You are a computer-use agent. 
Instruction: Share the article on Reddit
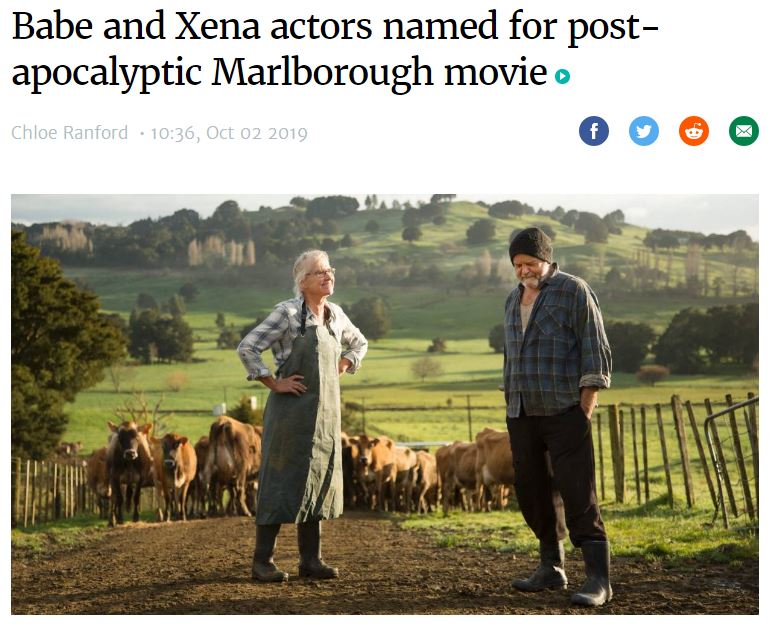(x=694, y=131)
